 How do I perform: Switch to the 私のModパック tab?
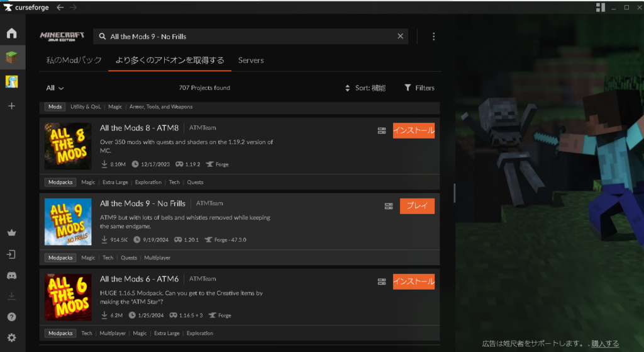(74, 60)
